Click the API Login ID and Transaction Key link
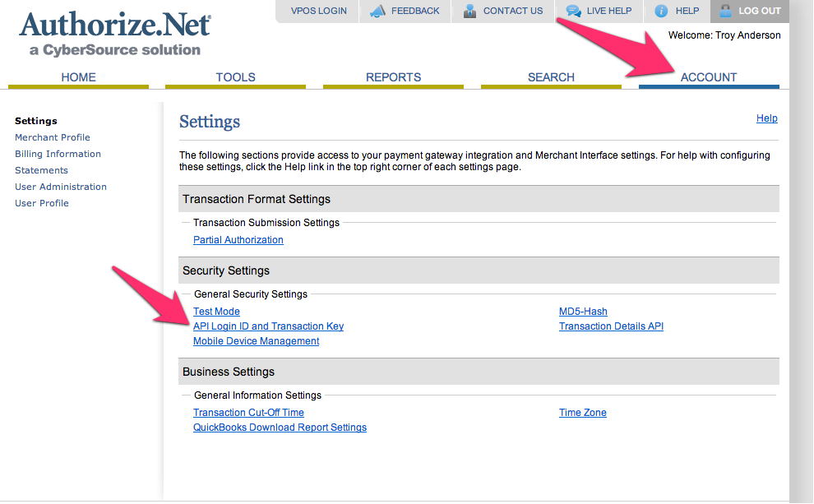The height and width of the screenshot is (504, 814). click(268, 326)
